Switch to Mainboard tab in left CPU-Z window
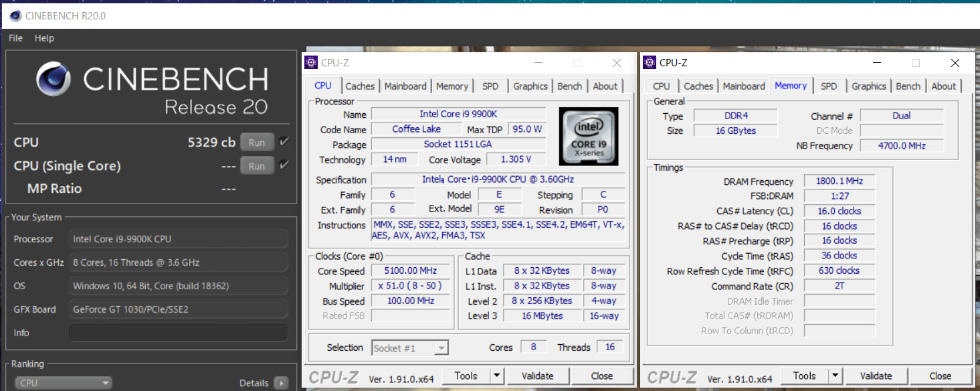This screenshot has height=391, width=980. click(x=405, y=86)
